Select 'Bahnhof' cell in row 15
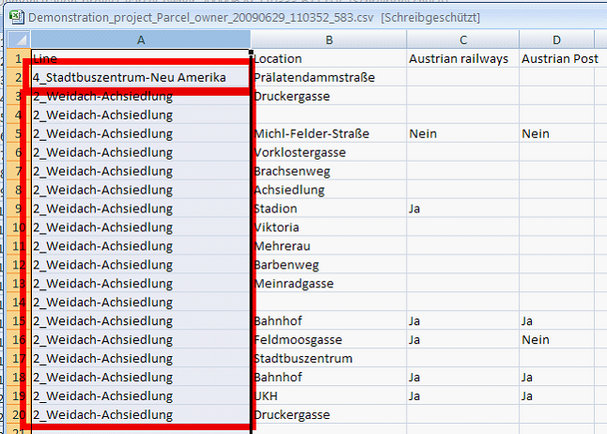The width and height of the screenshot is (607, 434). click(x=329, y=321)
